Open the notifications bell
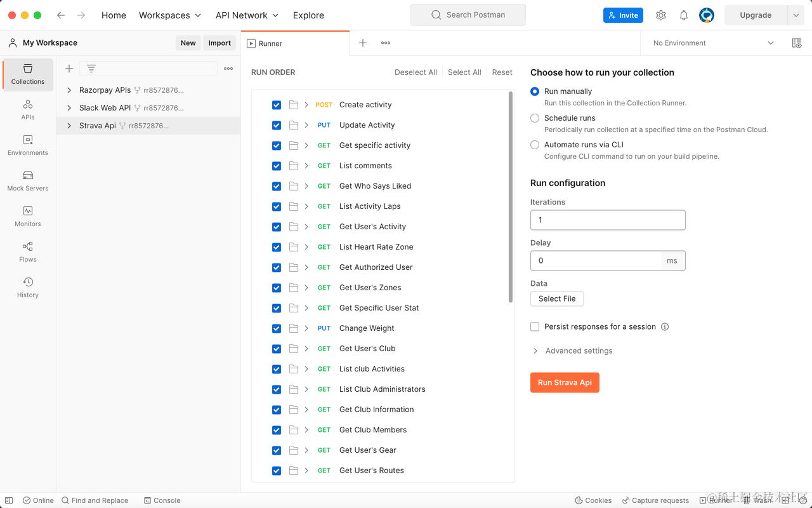This screenshot has height=508, width=812. [x=684, y=15]
